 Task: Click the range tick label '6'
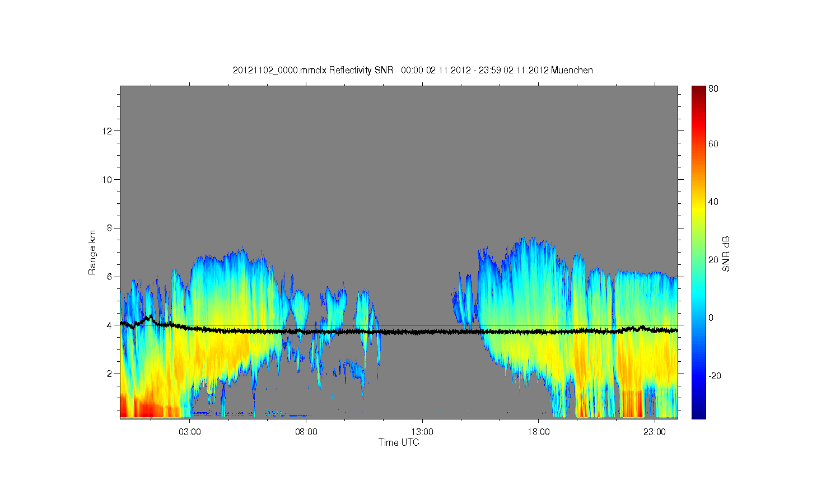(111, 277)
